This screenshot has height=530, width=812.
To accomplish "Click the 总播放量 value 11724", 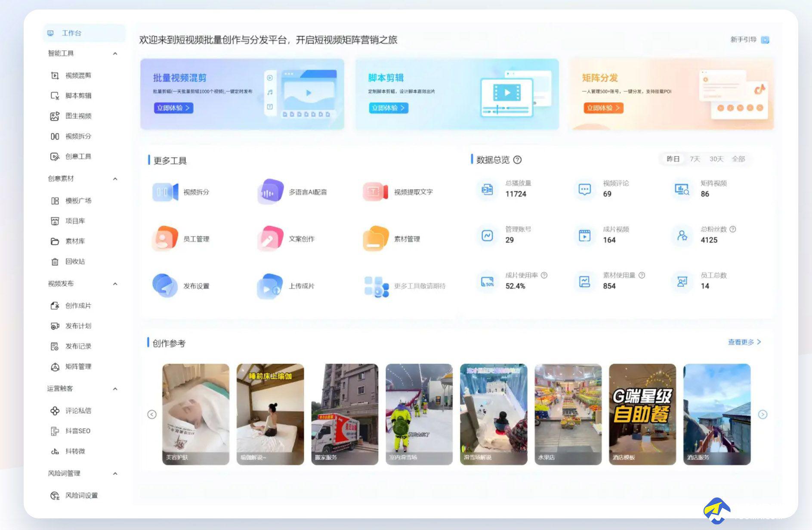I will (x=516, y=194).
